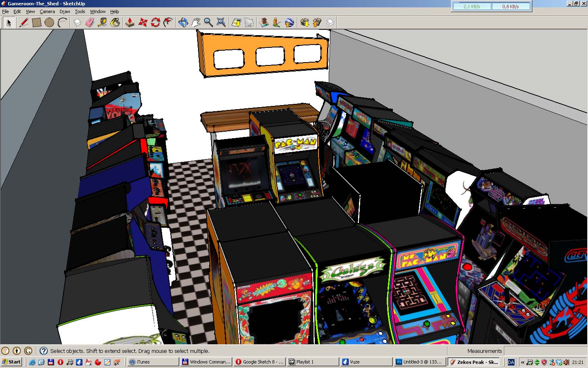The image size is (588, 368).
Task: Click the 21:21 system clock
Action: tap(577, 362)
